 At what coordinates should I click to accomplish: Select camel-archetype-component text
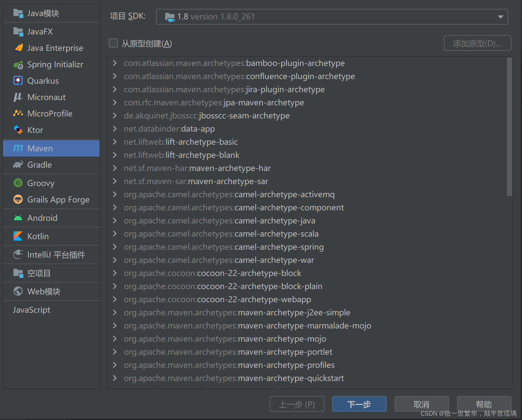point(289,207)
